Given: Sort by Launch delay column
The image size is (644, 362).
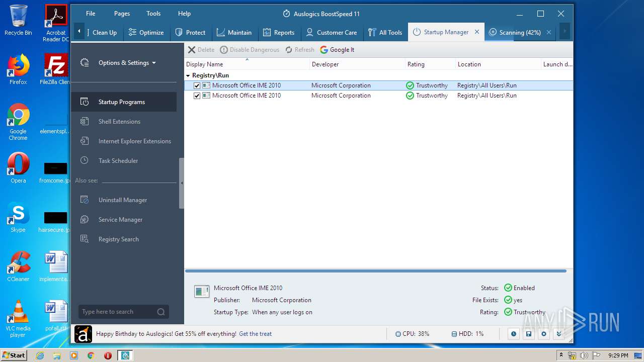Looking at the screenshot, I should [x=557, y=64].
